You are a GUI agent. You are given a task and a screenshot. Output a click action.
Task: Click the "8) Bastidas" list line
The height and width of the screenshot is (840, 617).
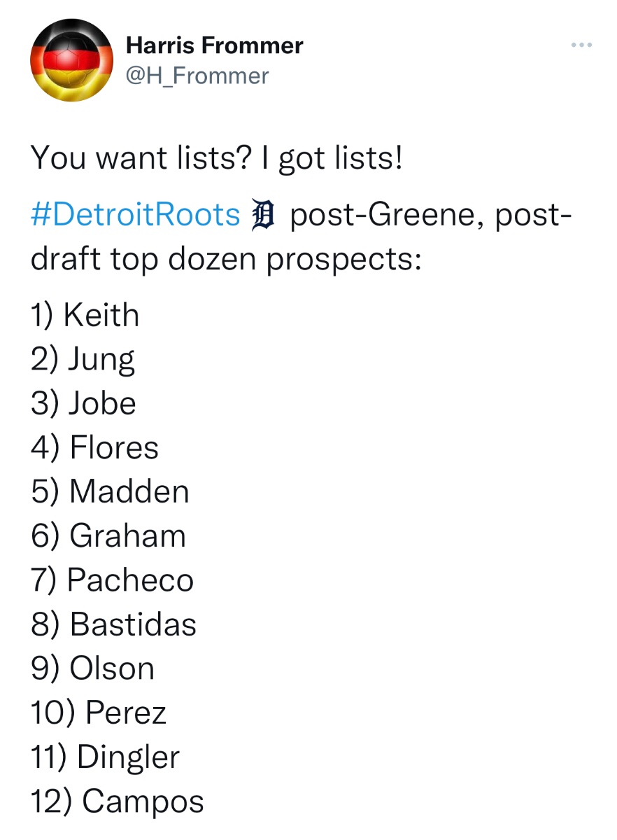tap(113, 624)
